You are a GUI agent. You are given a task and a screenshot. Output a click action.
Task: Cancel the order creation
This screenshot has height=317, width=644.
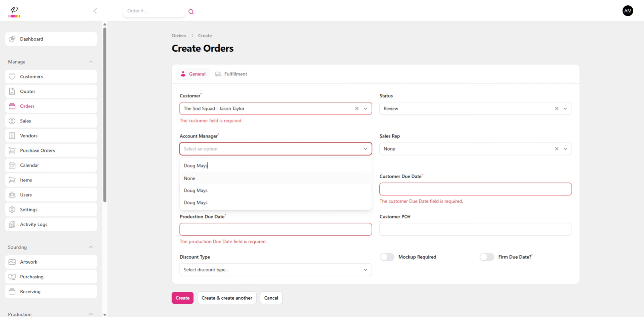[271, 298]
